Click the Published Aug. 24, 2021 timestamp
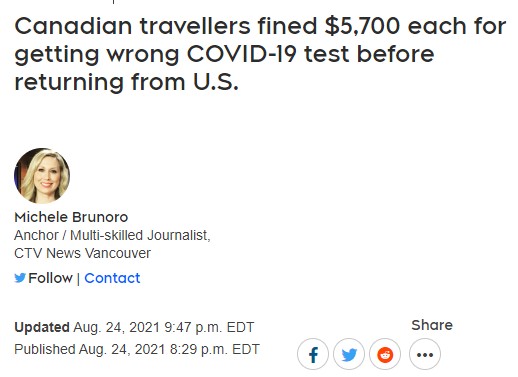This screenshot has height=377, width=518. pyautogui.click(x=137, y=349)
